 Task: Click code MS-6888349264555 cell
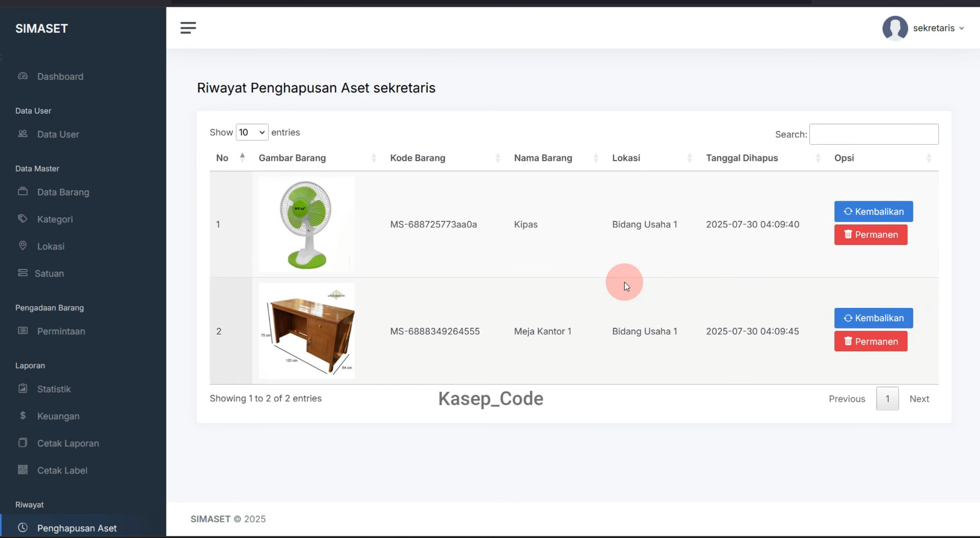point(435,331)
